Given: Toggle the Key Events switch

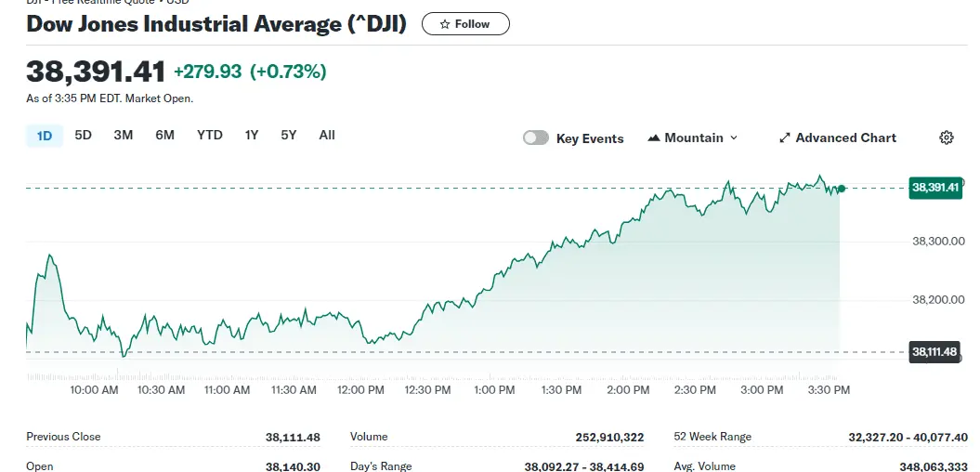Looking at the screenshot, I should (x=536, y=138).
